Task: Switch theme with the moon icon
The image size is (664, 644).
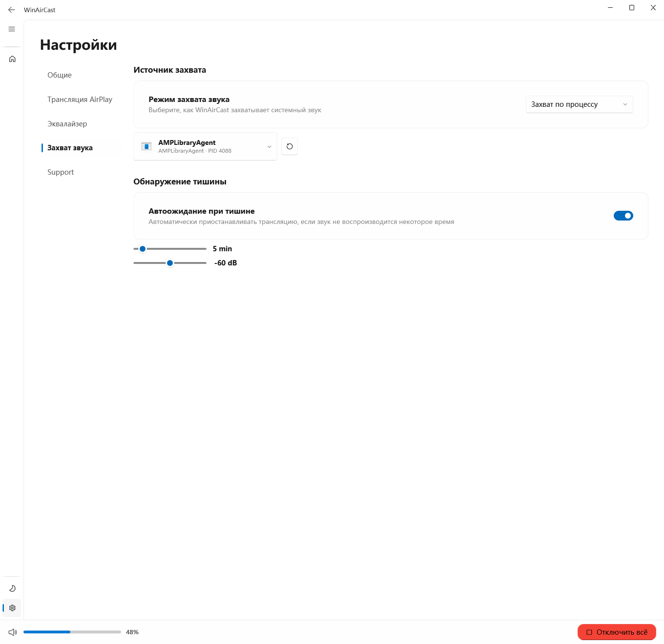Action: point(12,588)
